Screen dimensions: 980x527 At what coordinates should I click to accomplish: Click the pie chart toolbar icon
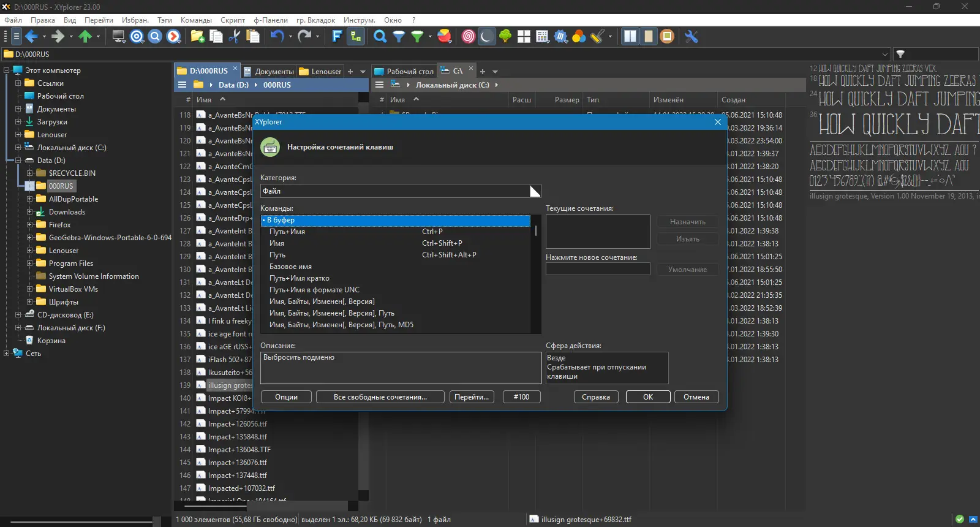coord(445,37)
